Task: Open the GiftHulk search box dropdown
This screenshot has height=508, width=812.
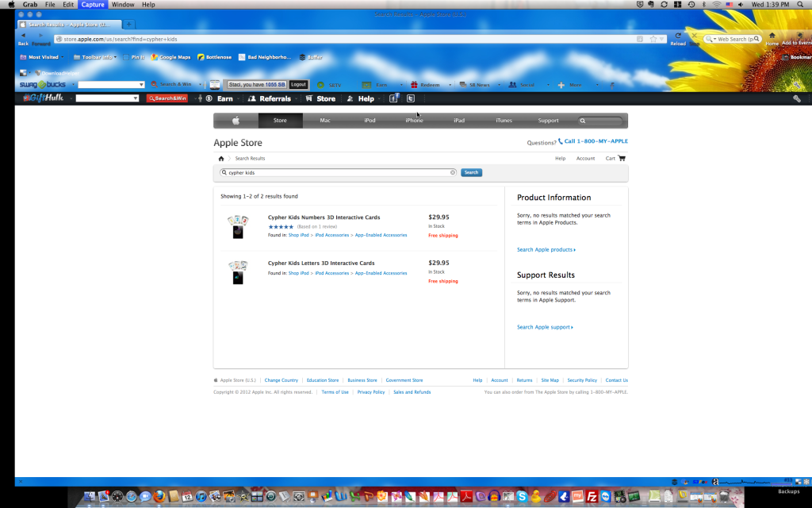Action: (x=136, y=98)
